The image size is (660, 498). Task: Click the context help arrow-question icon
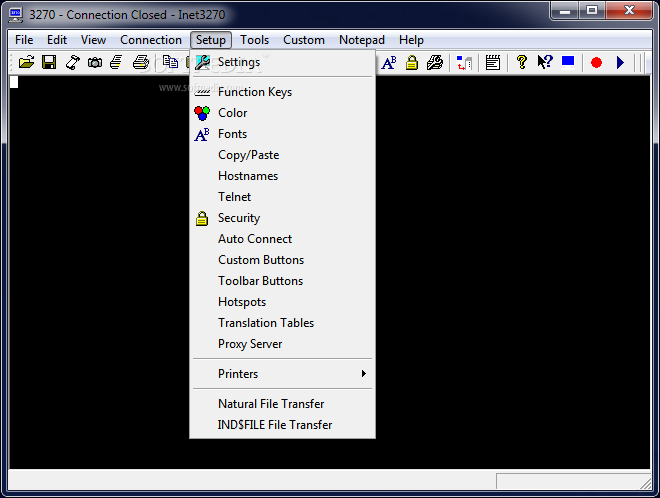pos(545,62)
